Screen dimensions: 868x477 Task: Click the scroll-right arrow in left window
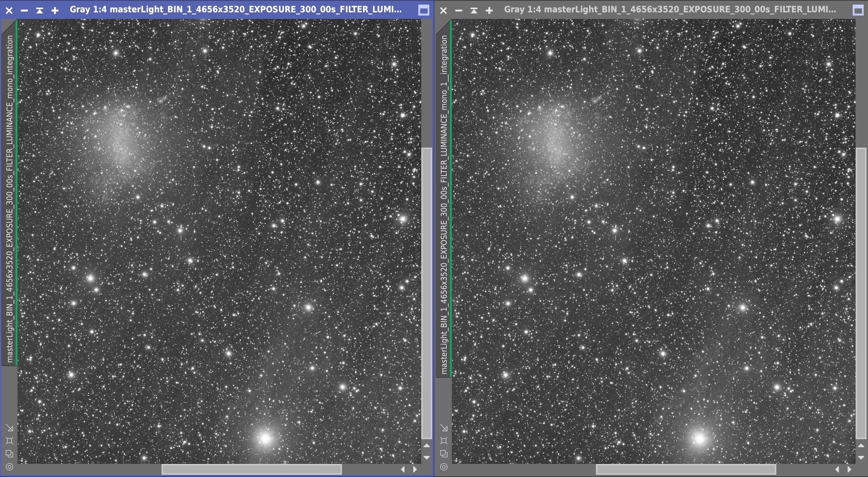click(415, 469)
